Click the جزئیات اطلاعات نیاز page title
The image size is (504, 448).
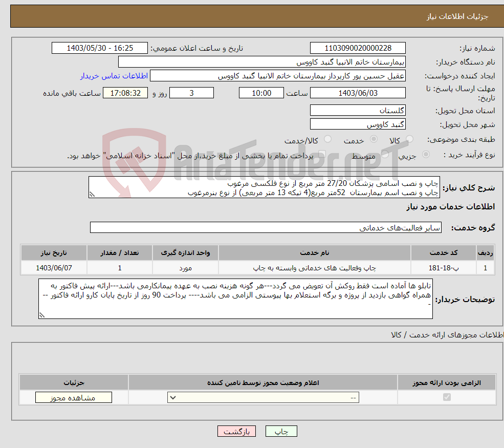pos(457,16)
